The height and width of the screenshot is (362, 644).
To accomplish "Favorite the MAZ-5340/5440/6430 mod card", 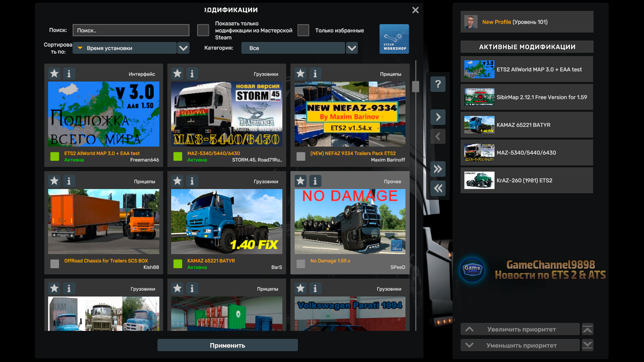I will tap(178, 73).
